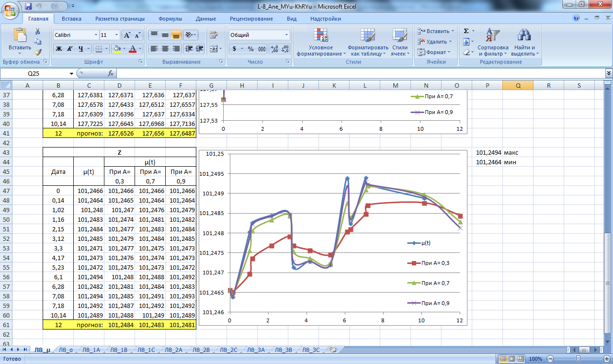Open Excel help question mark
This screenshot has width=613, height=364.
576,18
